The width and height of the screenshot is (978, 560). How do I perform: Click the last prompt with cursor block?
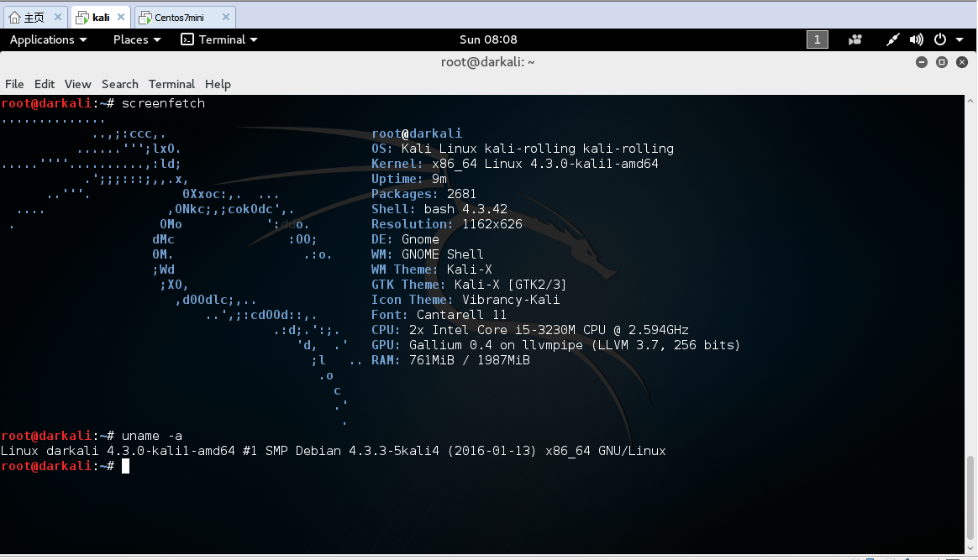tap(65, 466)
